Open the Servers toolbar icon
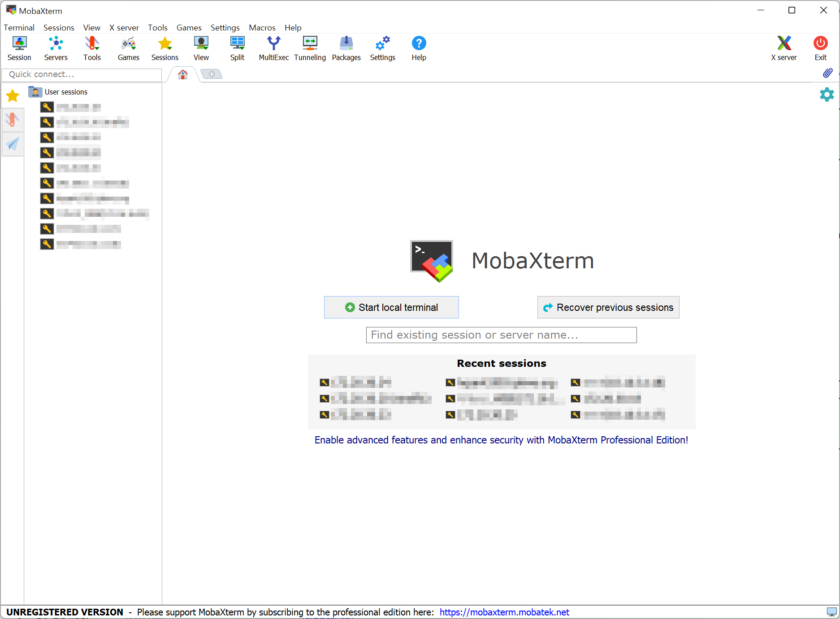 click(56, 48)
